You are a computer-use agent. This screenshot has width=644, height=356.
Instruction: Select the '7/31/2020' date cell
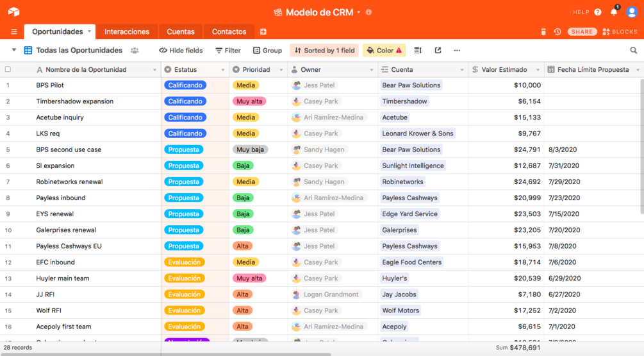pos(594,165)
